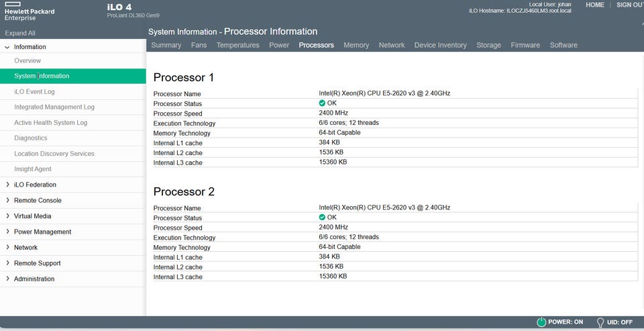Screen dimensions: 644x331
Task: Click Processor 2 green OK status icon
Action: [322, 217]
